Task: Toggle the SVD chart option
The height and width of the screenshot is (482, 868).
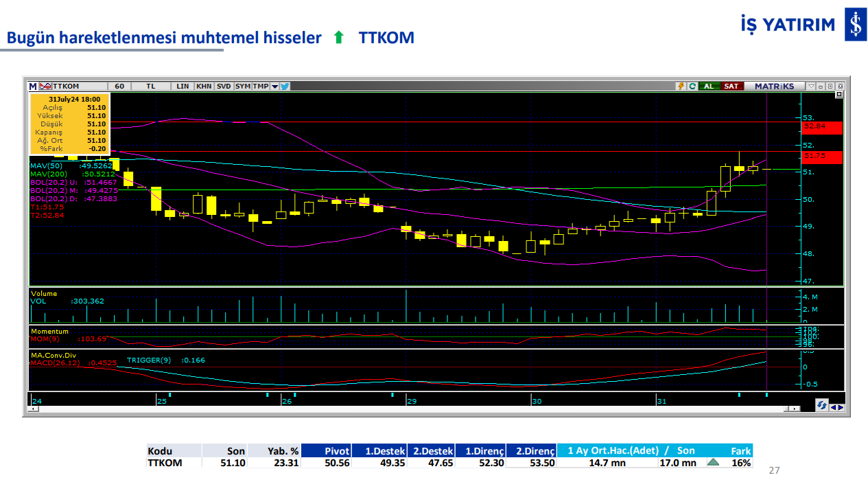Action: [224, 87]
